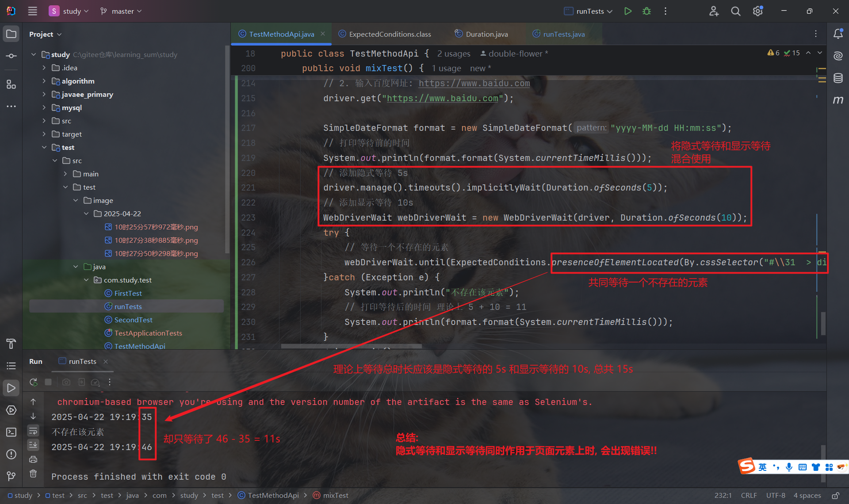Toggle scroll to end in console
The width and height of the screenshot is (849, 504).
pos(33,445)
